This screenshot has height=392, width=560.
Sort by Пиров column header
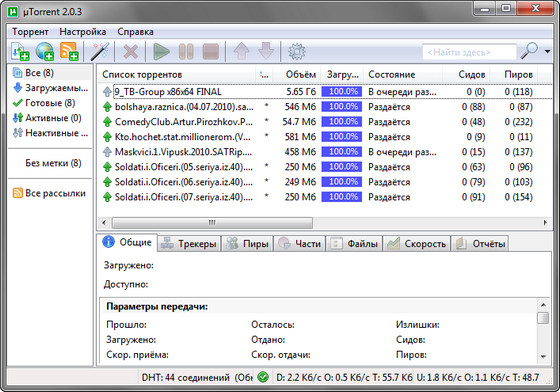point(514,75)
